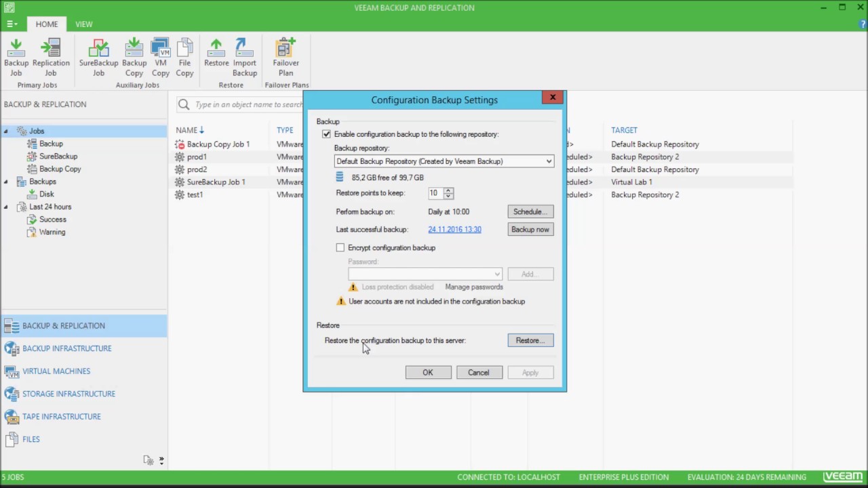Sort by the TARGET column header
The width and height of the screenshot is (868, 488).
(x=624, y=130)
